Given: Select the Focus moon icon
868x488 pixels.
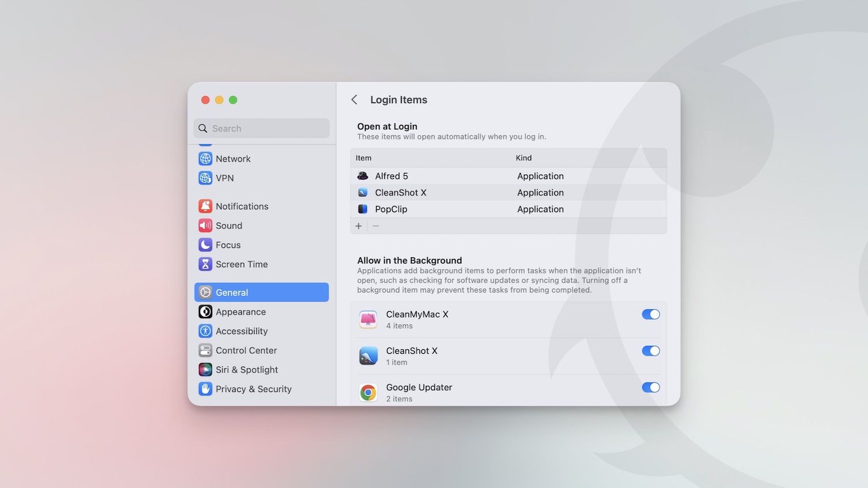Looking at the screenshot, I should [205, 245].
